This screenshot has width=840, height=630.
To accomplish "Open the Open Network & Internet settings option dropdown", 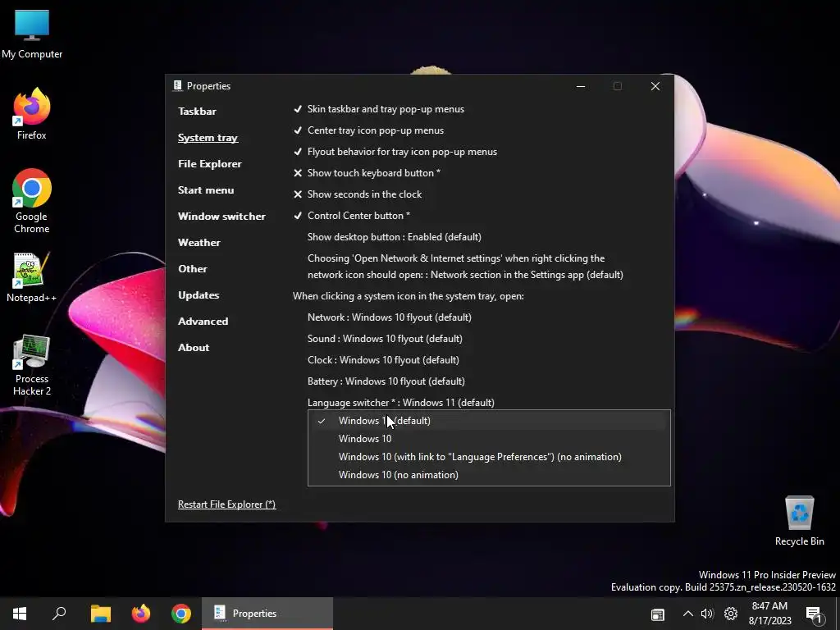I will point(465,267).
